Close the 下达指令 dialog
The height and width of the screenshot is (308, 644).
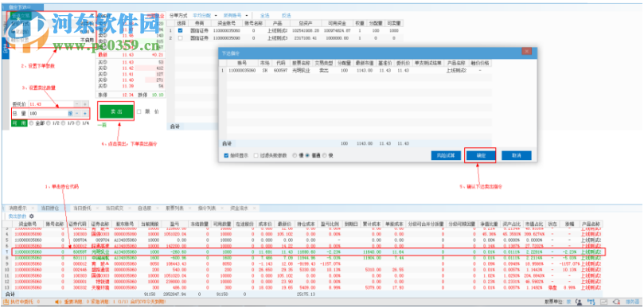coord(526,51)
